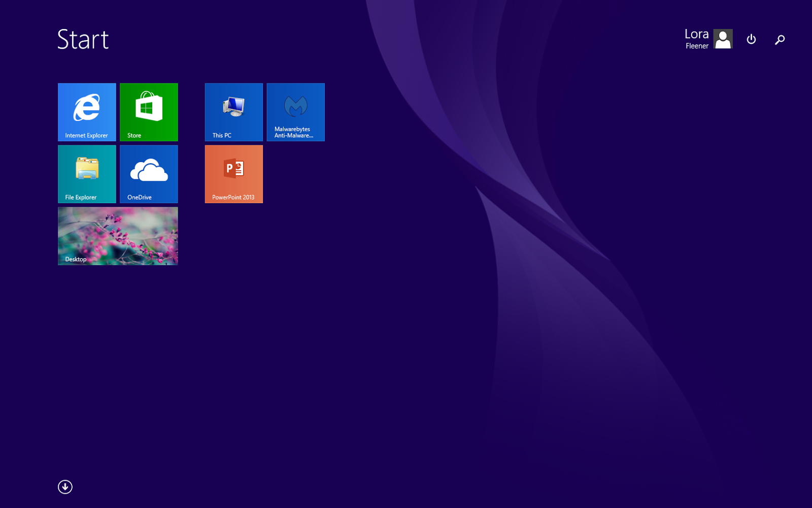Viewport: 812px width, 508px height.
Task: Open File Explorer
Action: (x=86, y=174)
